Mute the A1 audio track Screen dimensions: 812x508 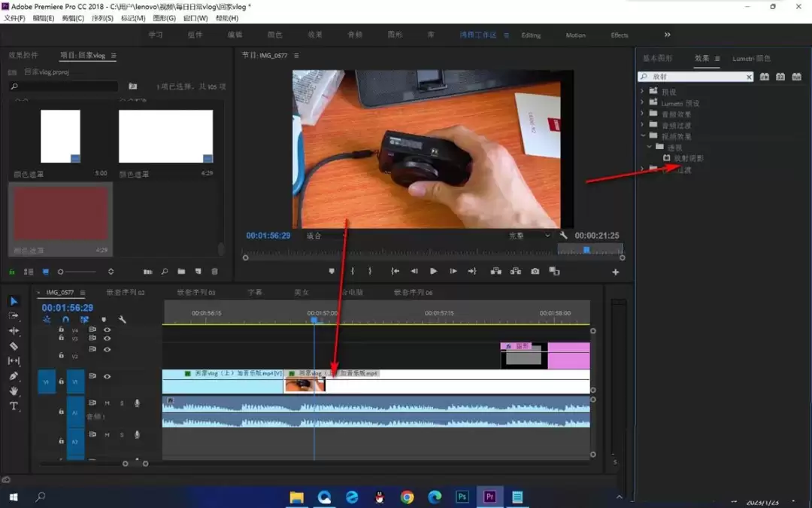click(x=108, y=403)
